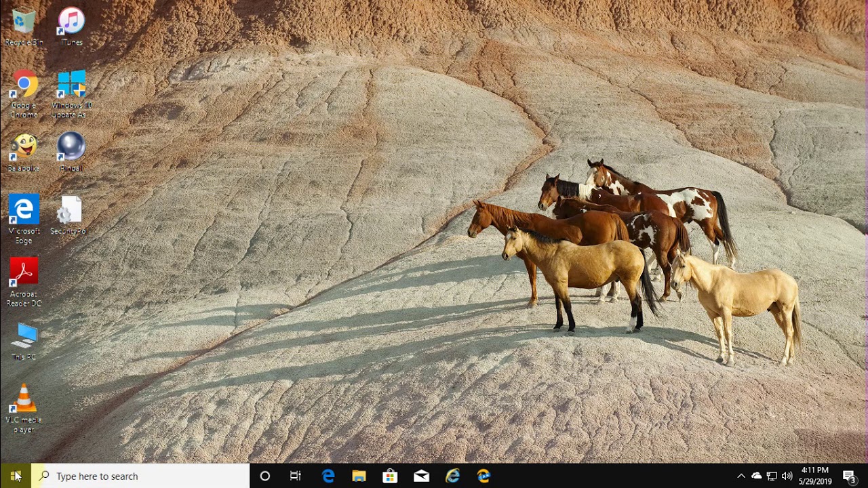Select the This PC desktop icon
Image resolution: width=868 pixels, height=488 pixels.
pyautogui.click(x=24, y=342)
